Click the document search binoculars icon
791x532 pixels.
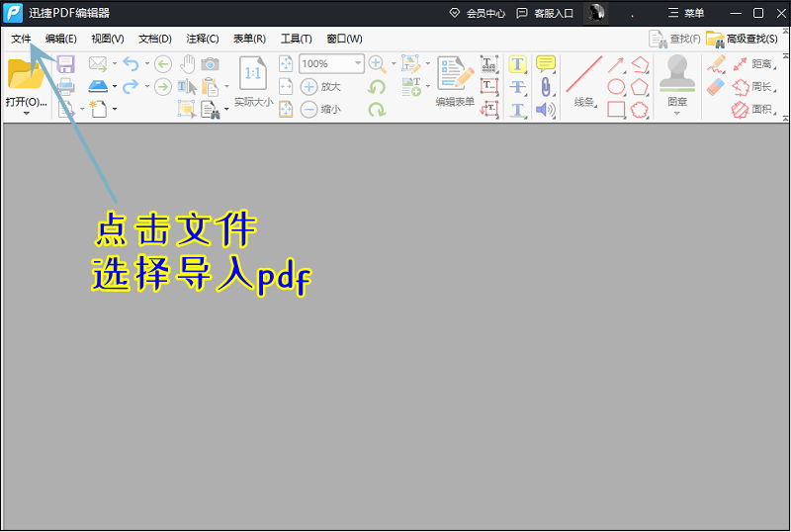click(210, 109)
